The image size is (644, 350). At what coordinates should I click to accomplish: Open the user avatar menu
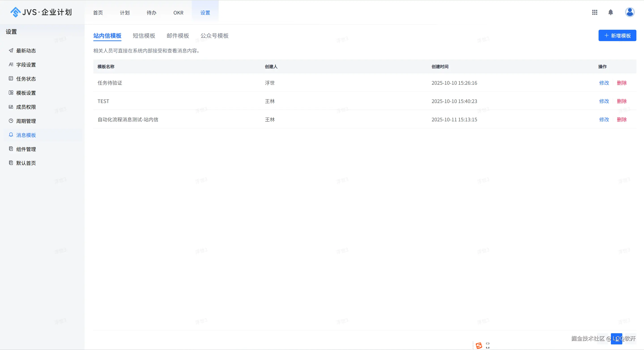point(630,12)
